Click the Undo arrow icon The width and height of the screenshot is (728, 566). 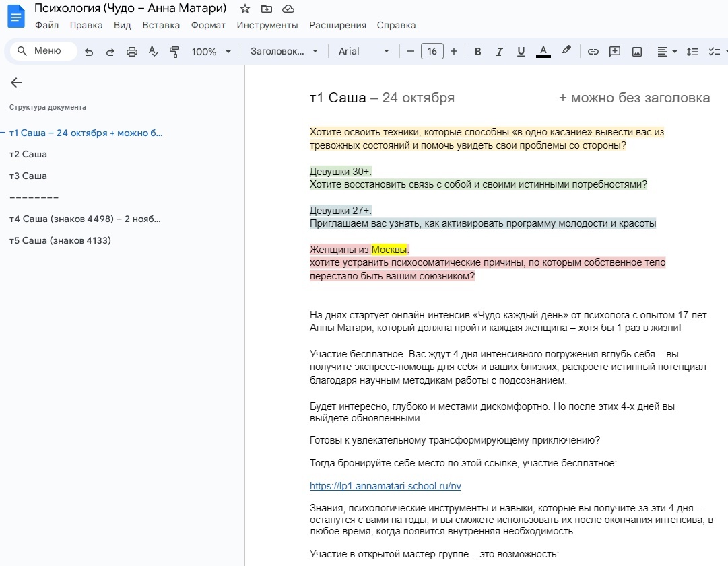click(89, 52)
